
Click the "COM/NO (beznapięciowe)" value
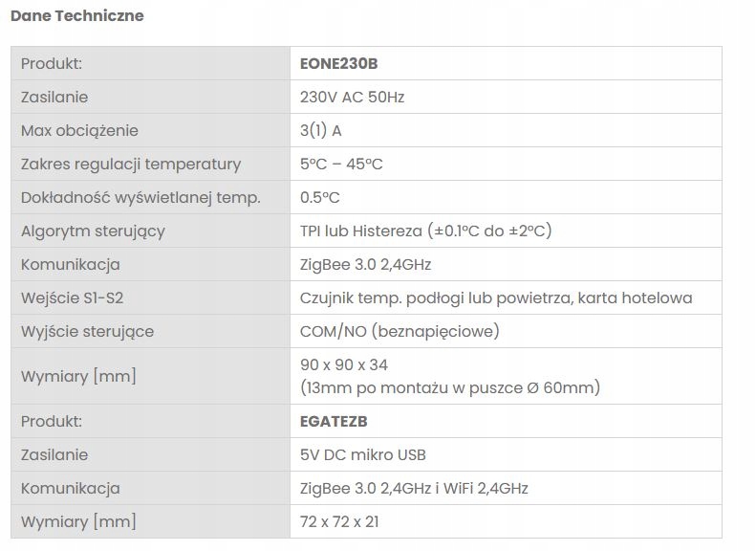coord(400,331)
